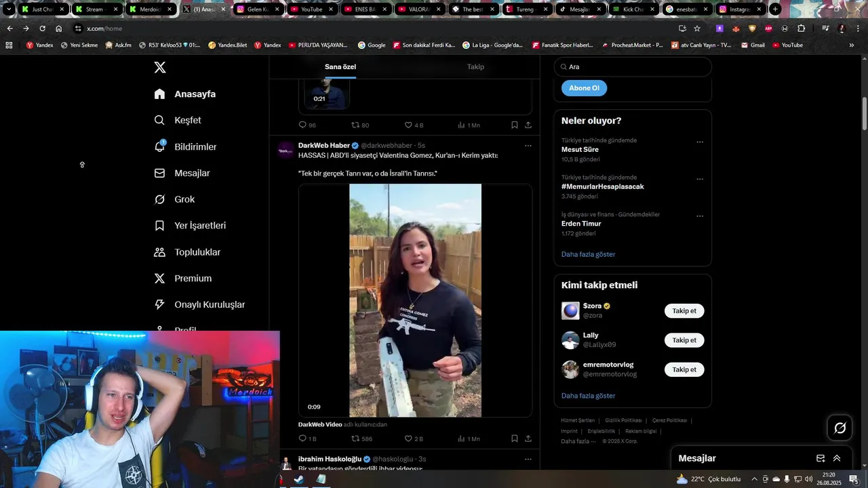This screenshot has width=868, height=488.
Task: Open Gizlilik Politikası footer link
Action: tap(623, 420)
